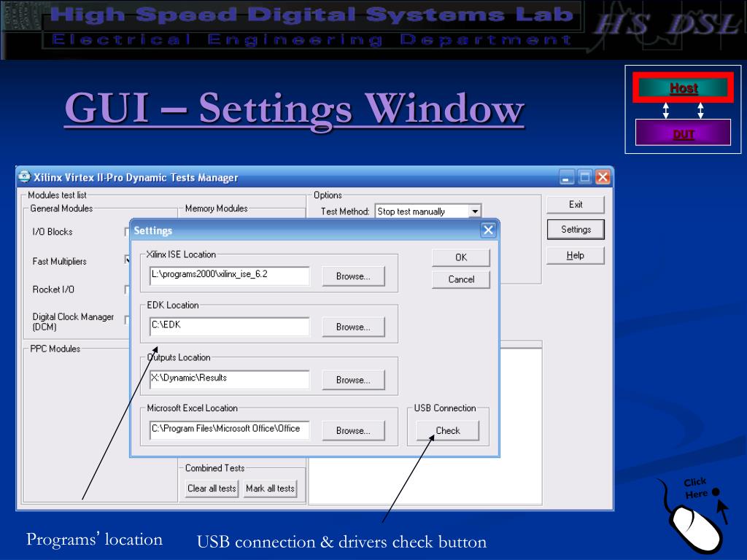Viewport: 747px width, 560px height.
Task: Click the 'Digital Clock Manager (DCM)' label
Action: pyautogui.click(x=73, y=322)
